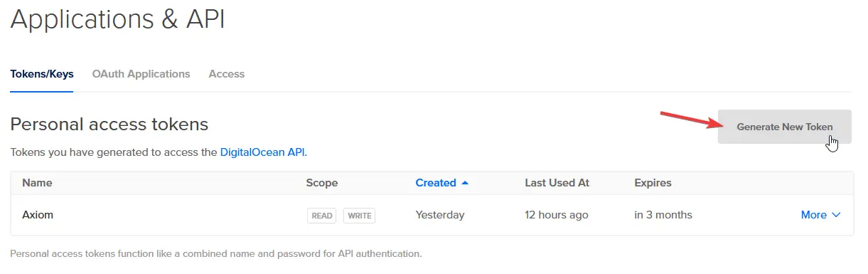
Task: Go to the Access tab
Action: (x=226, y=74)
